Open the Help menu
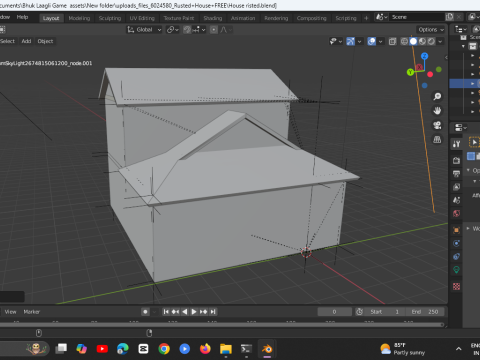This screenshot has width=480, height=360. (22, 17)
